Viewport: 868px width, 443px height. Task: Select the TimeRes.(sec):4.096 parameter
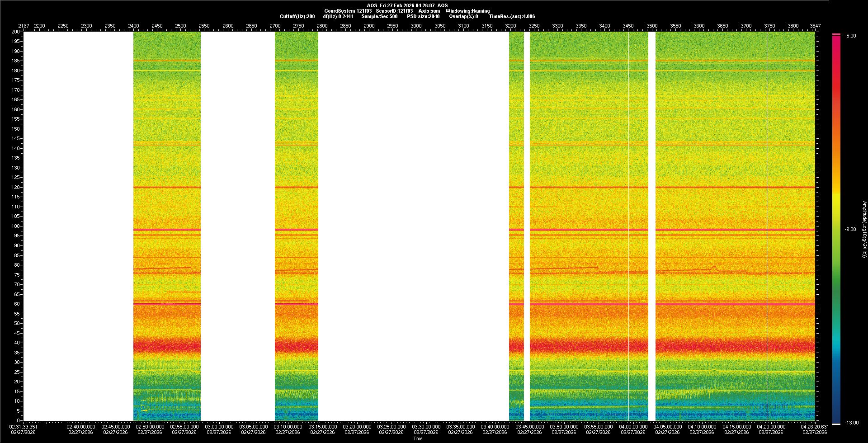512,16
